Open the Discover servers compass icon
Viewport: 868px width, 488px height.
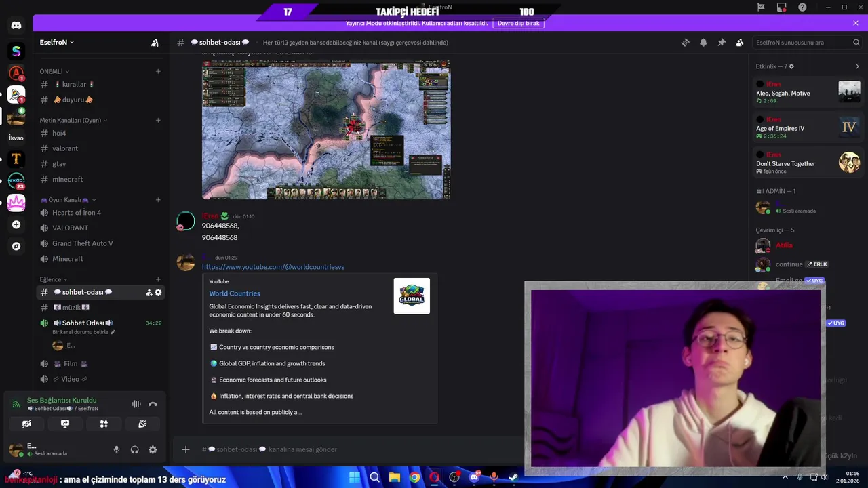click(x=16, y=246)
